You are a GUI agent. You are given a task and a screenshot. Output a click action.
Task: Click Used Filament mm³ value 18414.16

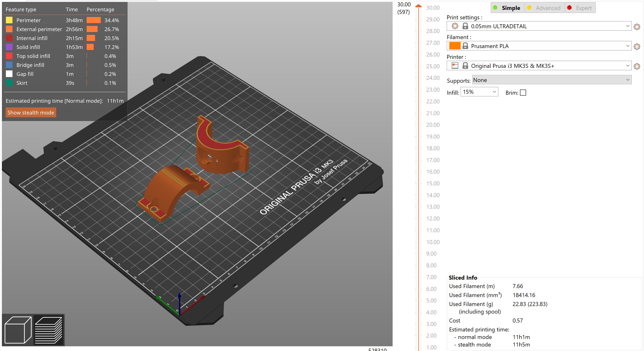click(524, 295)
